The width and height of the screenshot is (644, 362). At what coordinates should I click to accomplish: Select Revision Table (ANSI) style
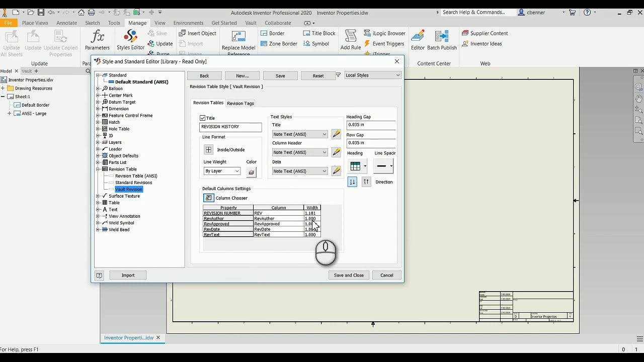coord(136,176)
